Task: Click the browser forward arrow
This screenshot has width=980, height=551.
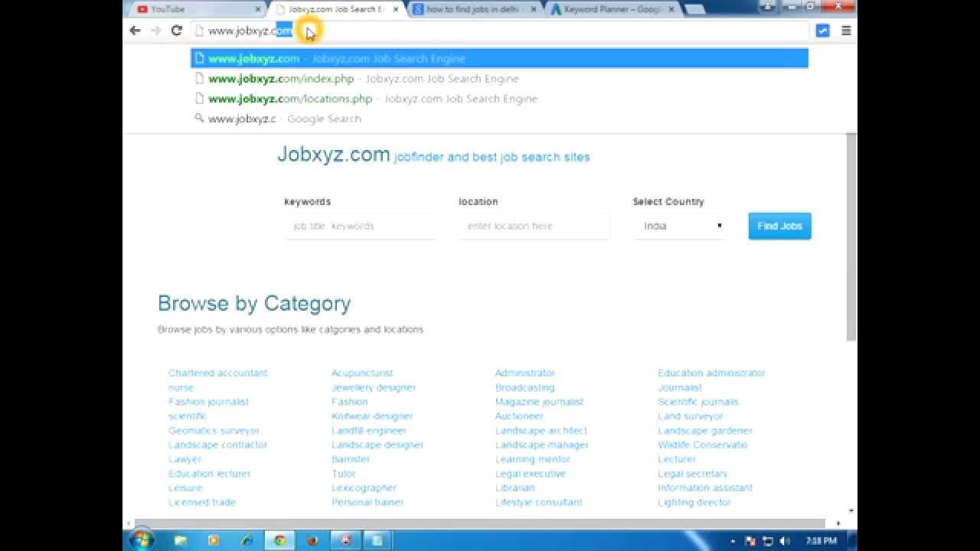Action: coord(155,31)
